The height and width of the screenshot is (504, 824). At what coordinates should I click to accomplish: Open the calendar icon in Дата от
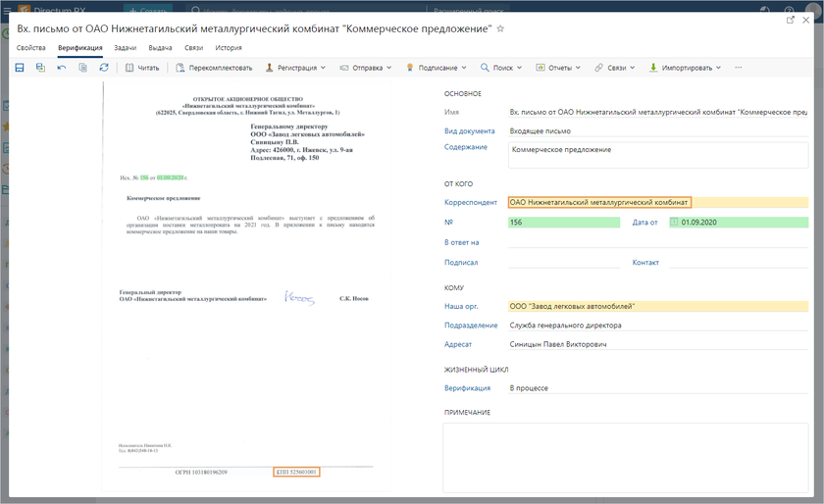coord(674,223)
